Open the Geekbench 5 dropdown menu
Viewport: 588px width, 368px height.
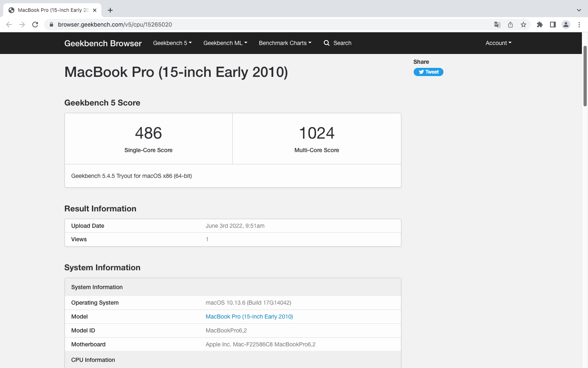172,43
